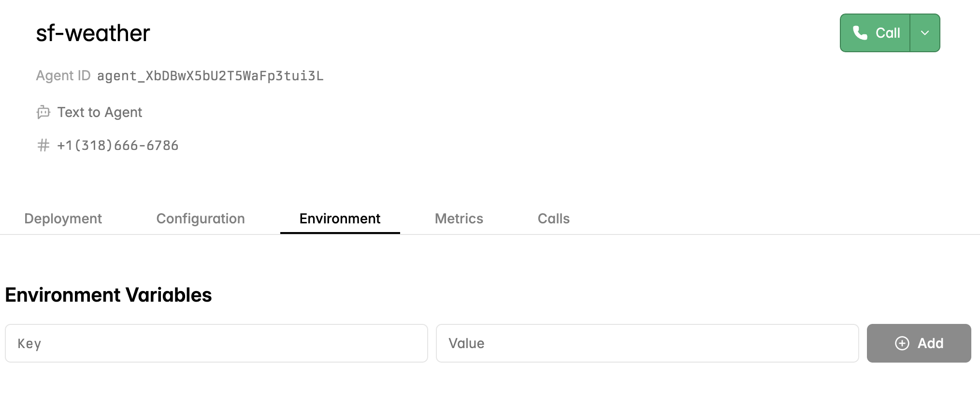Click the hash icon beside the phone number
Screen dimensions: 980x409
click(43, 145)
